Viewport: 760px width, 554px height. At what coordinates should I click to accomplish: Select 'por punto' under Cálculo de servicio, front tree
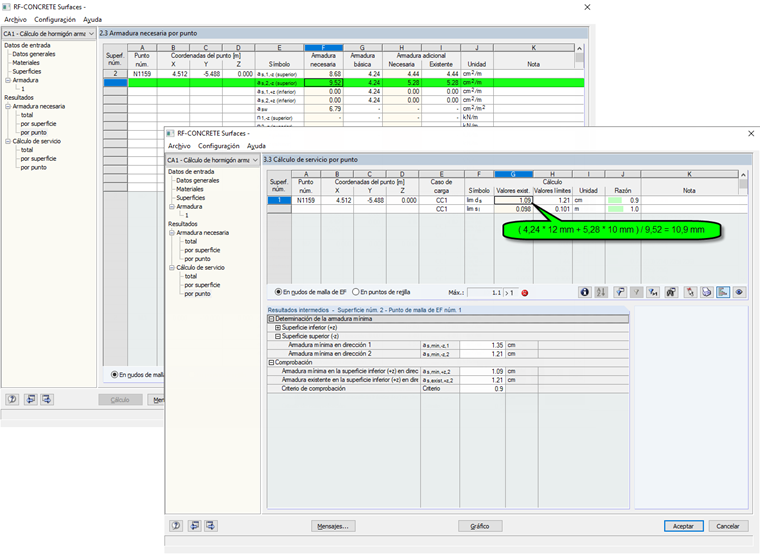[197, 294]
